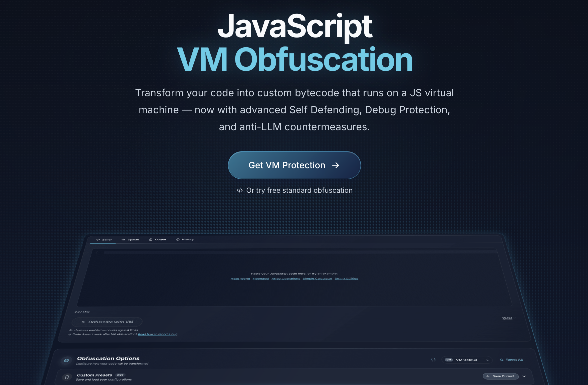Run Obfuscate with VM
Image resolution: width=588 pixels, height=385 pixels.
coord(107,322)
